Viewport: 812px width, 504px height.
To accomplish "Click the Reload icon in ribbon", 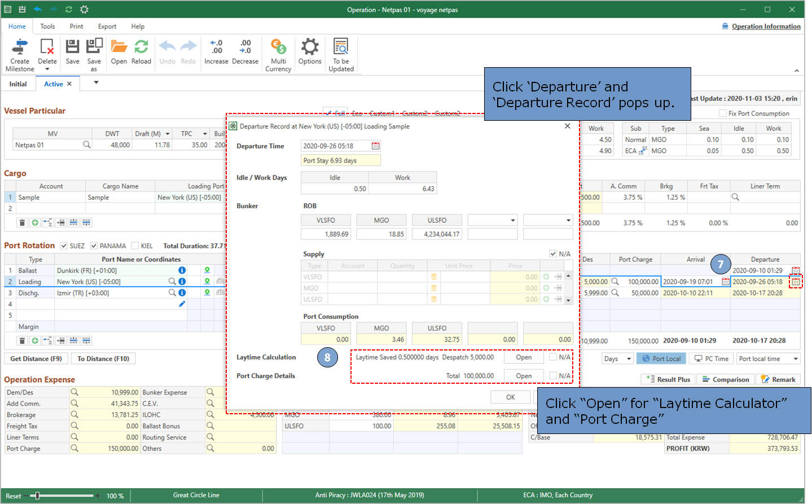I will click(x=141, y=47).
